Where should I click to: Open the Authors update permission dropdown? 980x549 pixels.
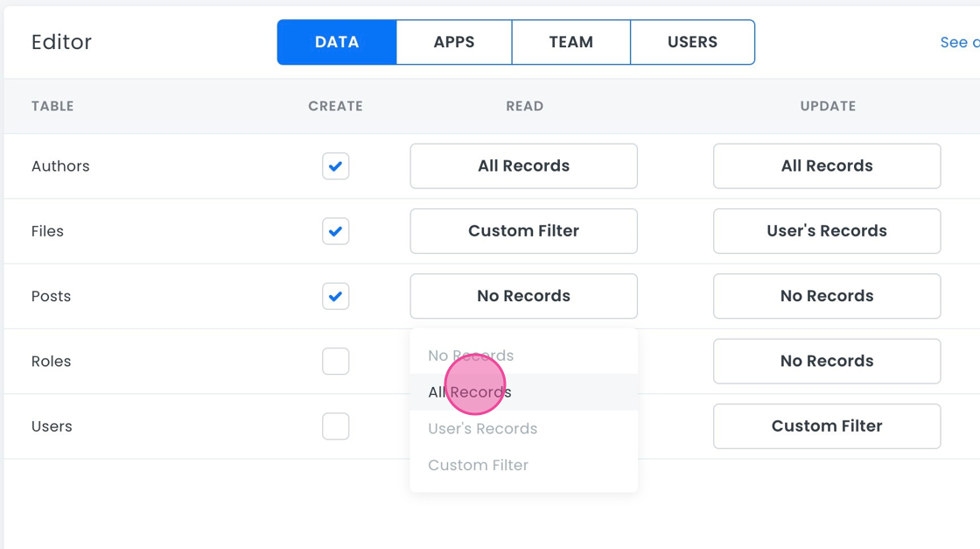[827, 166]
